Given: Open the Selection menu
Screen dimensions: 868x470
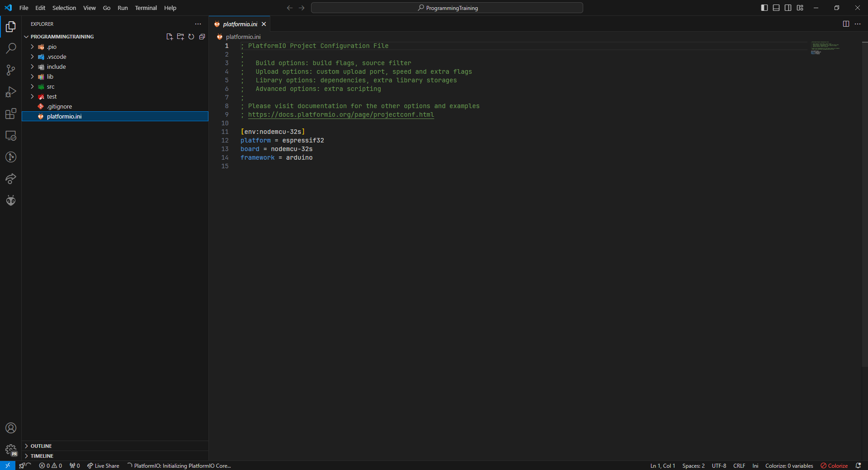Looking at the screenshot, I should 64,8.
